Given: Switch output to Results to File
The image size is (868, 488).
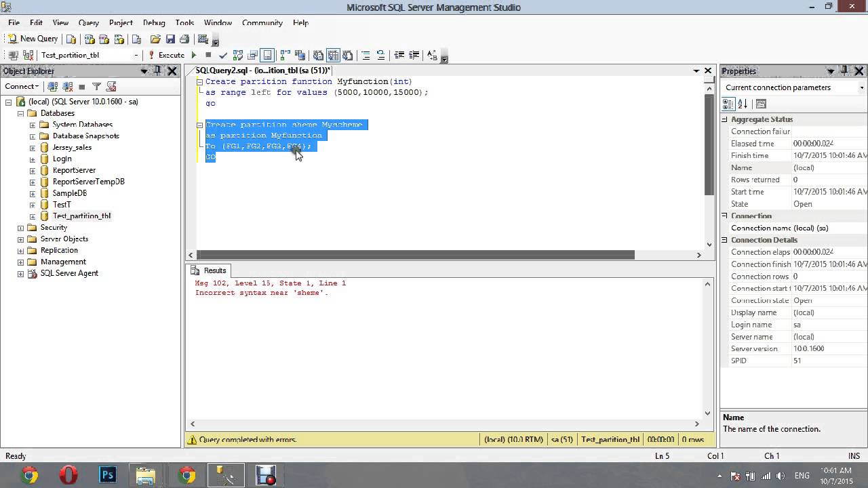Looking at the screenshot, I should tap(347, 55).
